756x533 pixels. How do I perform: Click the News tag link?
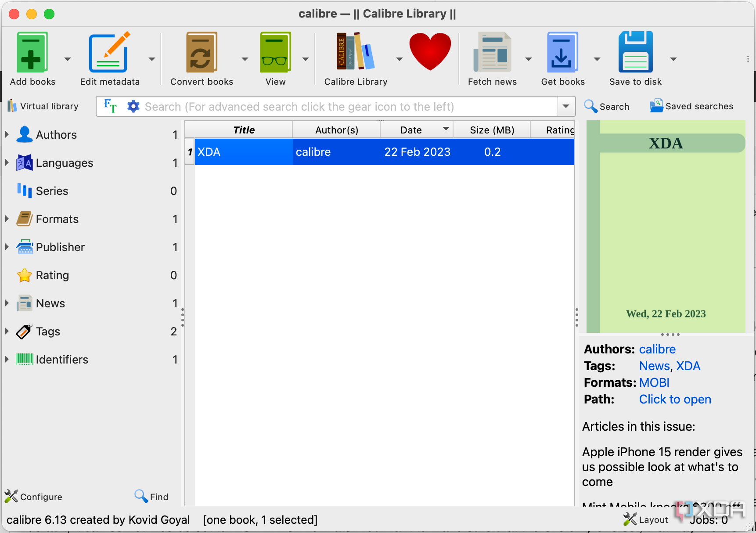655,366
